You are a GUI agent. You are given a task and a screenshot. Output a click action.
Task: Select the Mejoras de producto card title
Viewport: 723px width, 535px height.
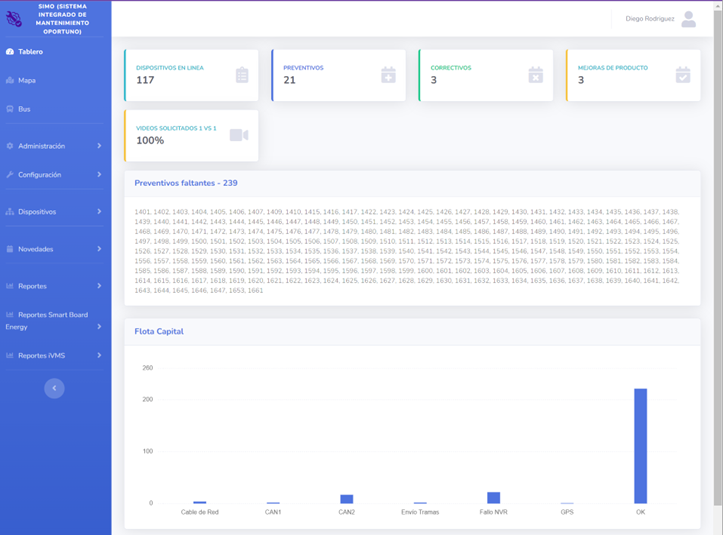pos(613,68)
